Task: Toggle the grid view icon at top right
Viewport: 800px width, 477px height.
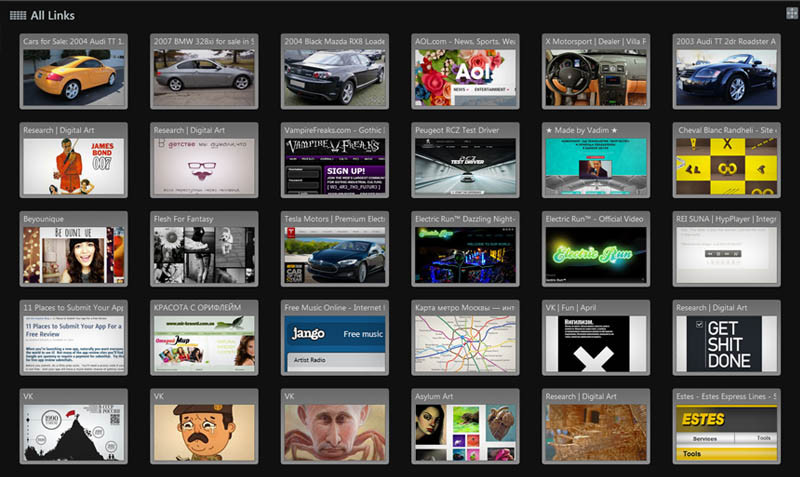Action: click(x=792, y=13)
